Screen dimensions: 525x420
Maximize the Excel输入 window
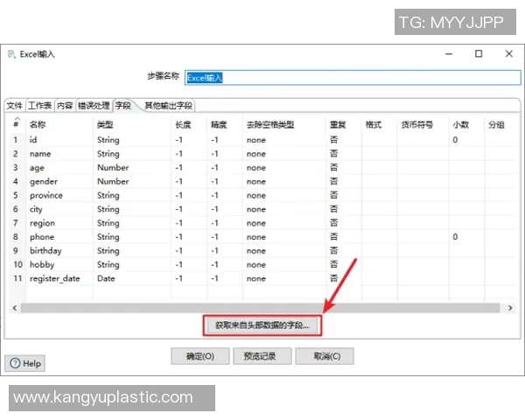click(x=479, y=54)
